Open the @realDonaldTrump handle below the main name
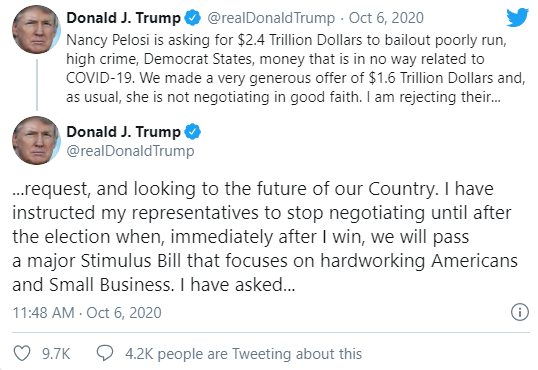This screenshot has height=370, width=538. 130,151
